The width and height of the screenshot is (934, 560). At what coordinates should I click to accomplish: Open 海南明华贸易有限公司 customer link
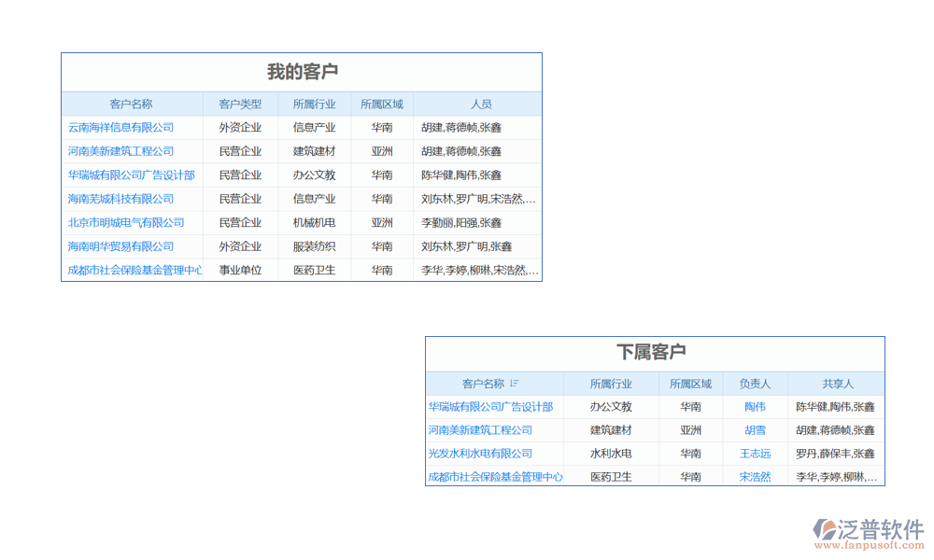click(120, 246)
